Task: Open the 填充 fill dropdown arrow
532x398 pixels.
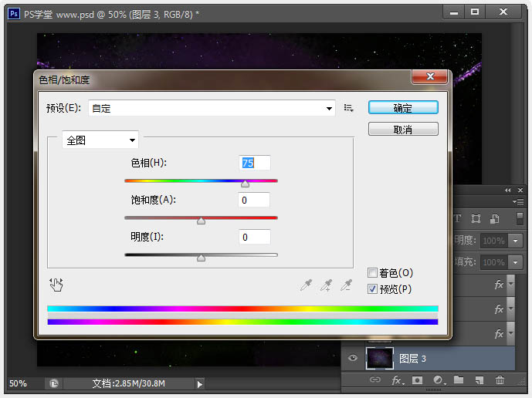Action: click(x=515, y=262)
